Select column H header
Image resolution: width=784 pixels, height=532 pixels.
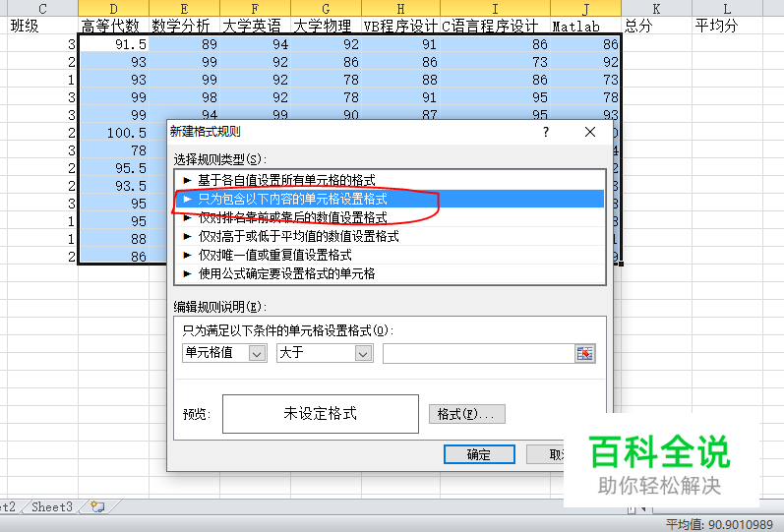point(400,8)
